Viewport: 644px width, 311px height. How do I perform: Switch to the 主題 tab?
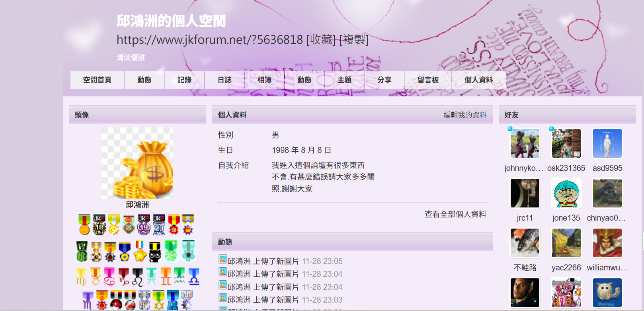coord(344,80)
